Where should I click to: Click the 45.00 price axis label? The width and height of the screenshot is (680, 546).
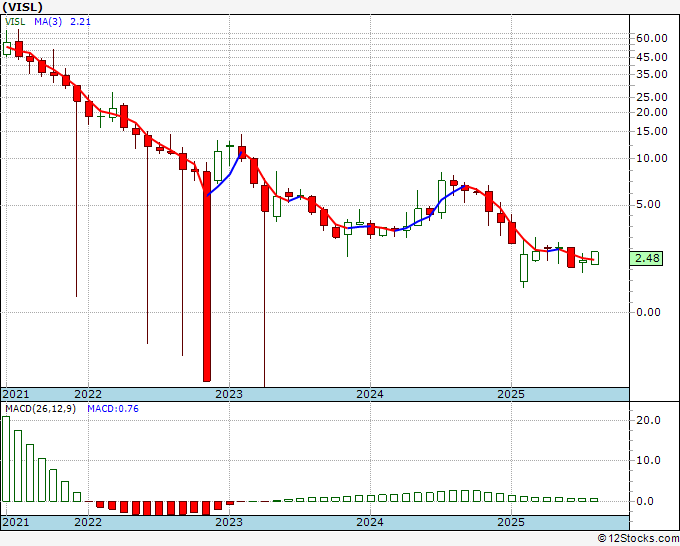pos(652,57)
